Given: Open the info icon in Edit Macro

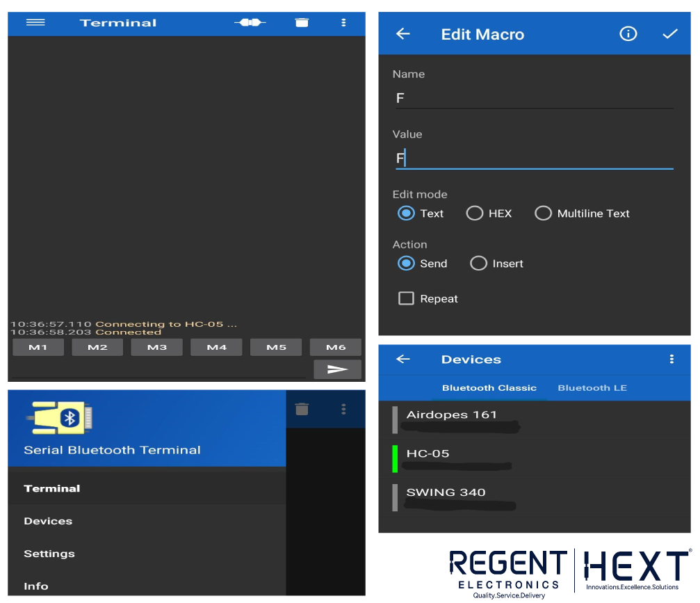Looking at the screenshot, I should coord(628,34).
